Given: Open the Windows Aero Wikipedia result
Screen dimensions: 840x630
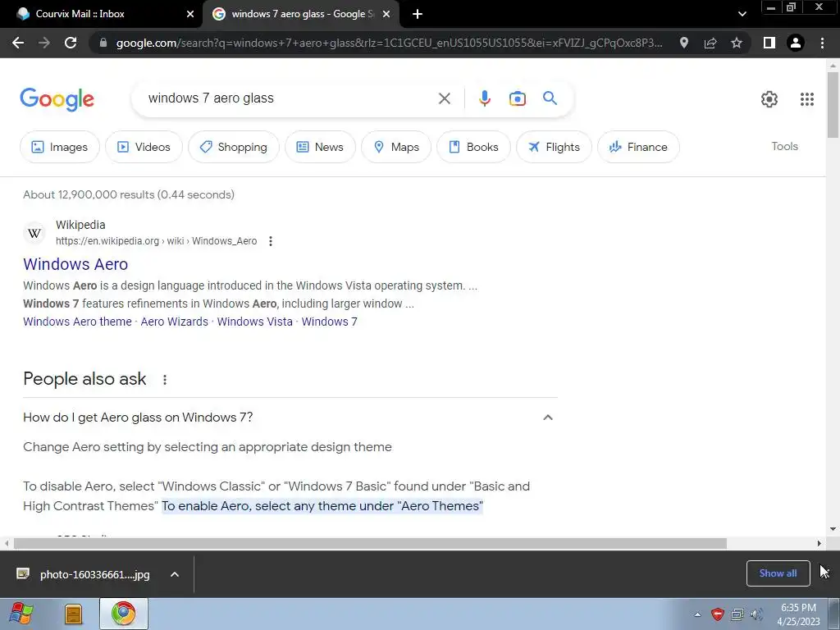Looking at the screenshot, I should click(x=75, y=264).
